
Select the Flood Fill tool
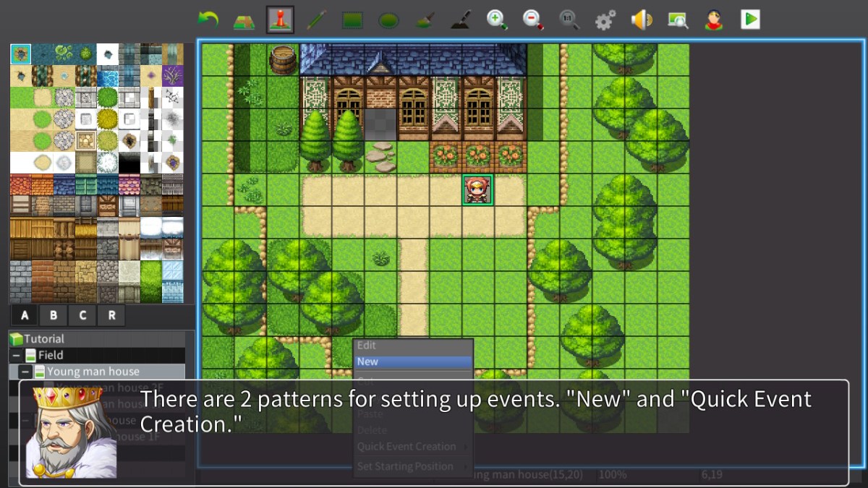(x=425, y=20)
